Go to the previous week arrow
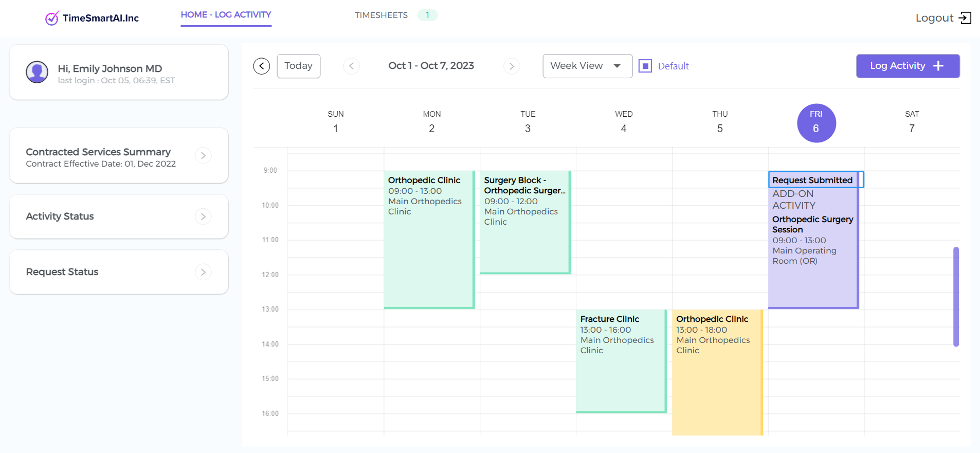 (x=352, y=66)
